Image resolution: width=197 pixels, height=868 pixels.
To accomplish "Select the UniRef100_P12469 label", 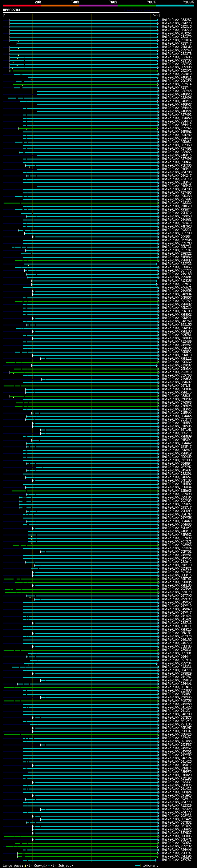I will pos(177,342).
